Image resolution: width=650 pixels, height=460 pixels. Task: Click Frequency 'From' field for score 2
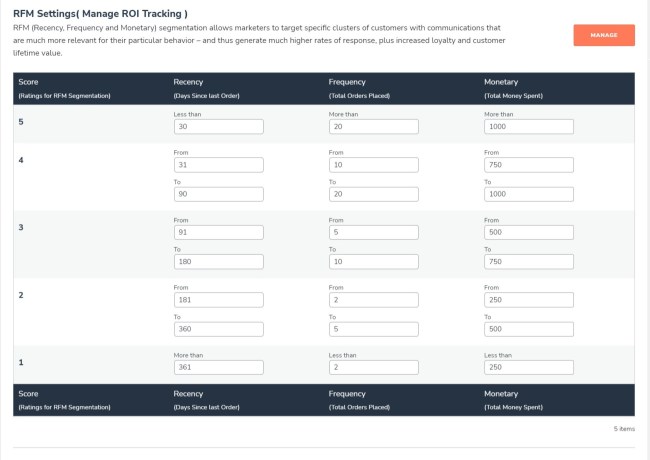point(373,299)
